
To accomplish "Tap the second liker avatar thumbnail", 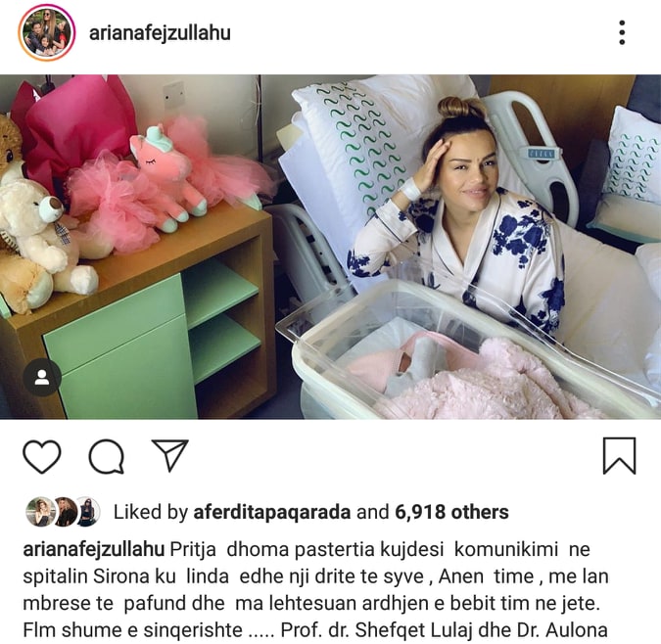I will click(66, 512).
